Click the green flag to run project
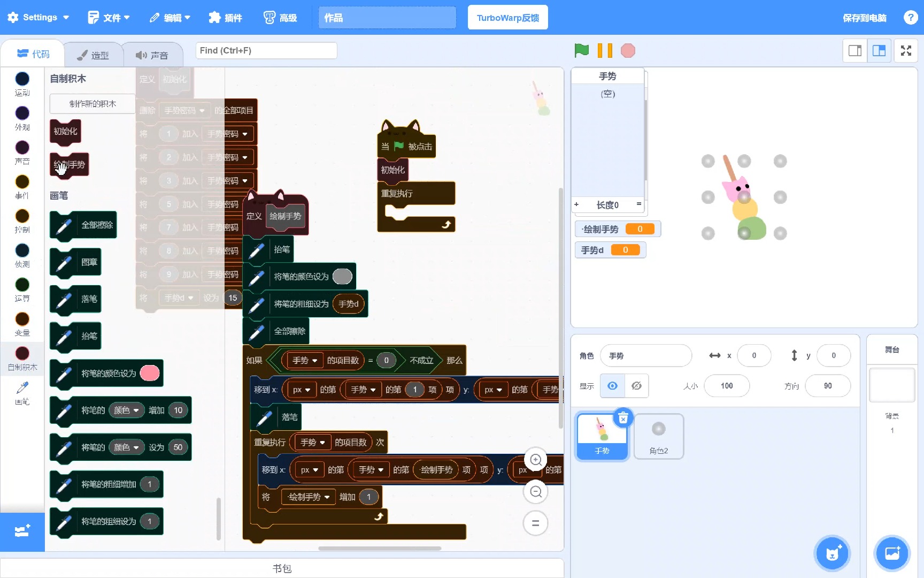Screen dimensions: 924x578 [x=581, y=50]
